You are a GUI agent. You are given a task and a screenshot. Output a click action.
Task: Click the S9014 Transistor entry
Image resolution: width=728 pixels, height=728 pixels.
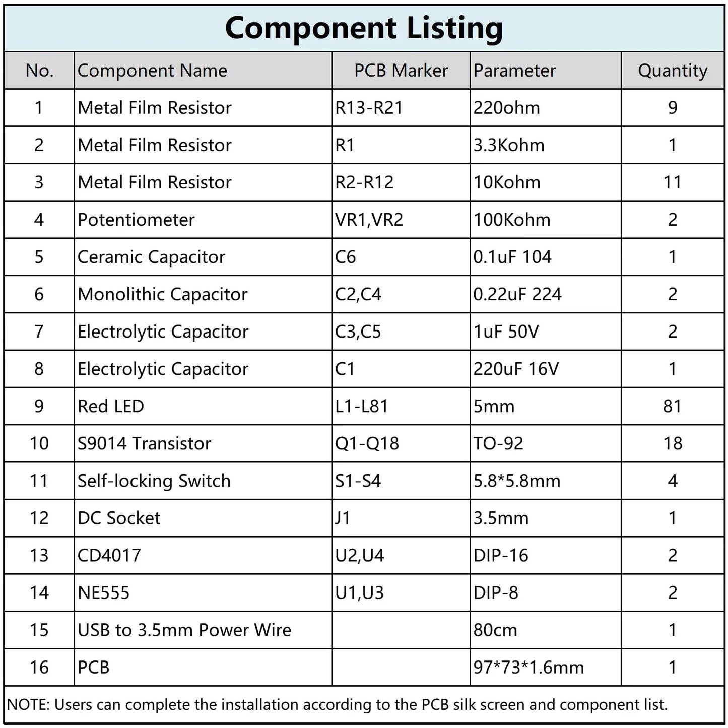coord(144,443)
